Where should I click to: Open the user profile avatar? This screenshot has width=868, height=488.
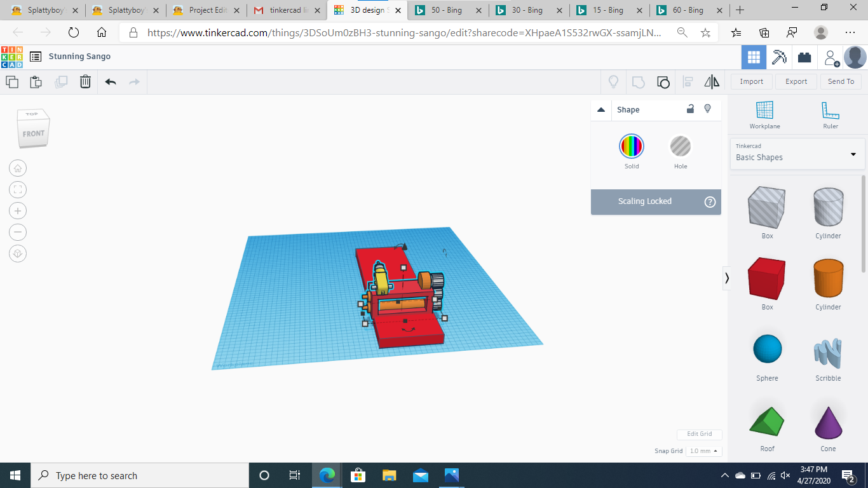click(855, 57)
